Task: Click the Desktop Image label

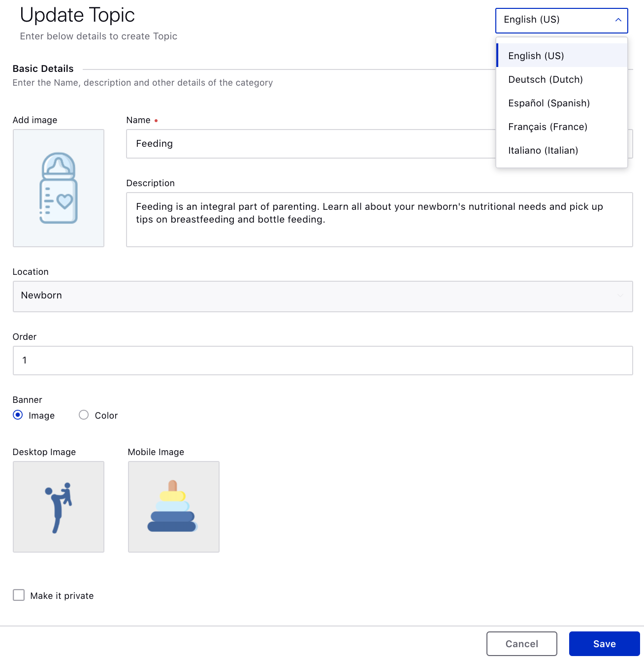Action: [44, 452]
